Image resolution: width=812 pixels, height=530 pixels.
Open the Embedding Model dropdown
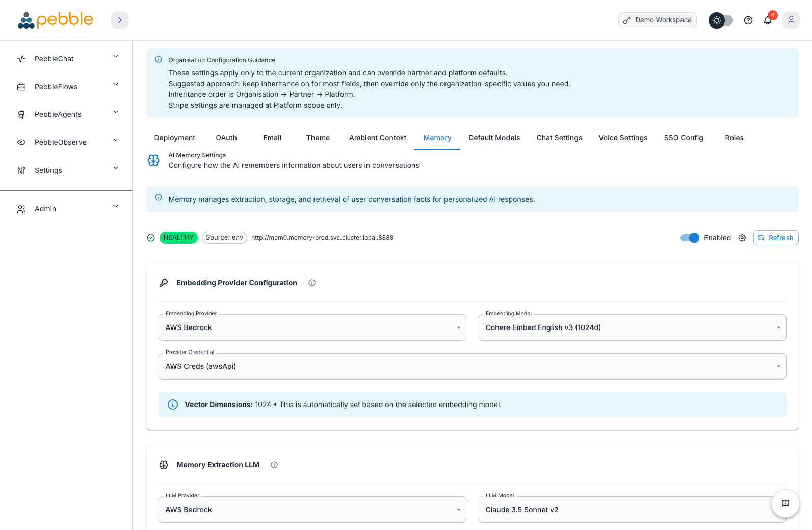632,327
